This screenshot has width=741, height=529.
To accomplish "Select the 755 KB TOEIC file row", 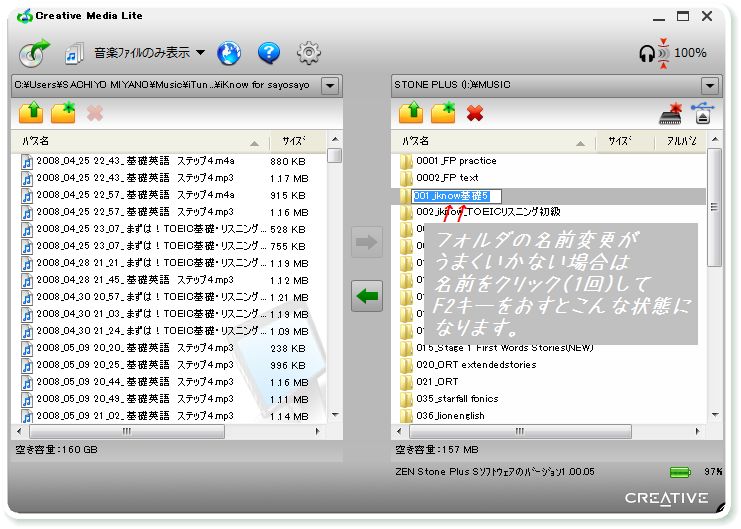I will click(169, 246).
